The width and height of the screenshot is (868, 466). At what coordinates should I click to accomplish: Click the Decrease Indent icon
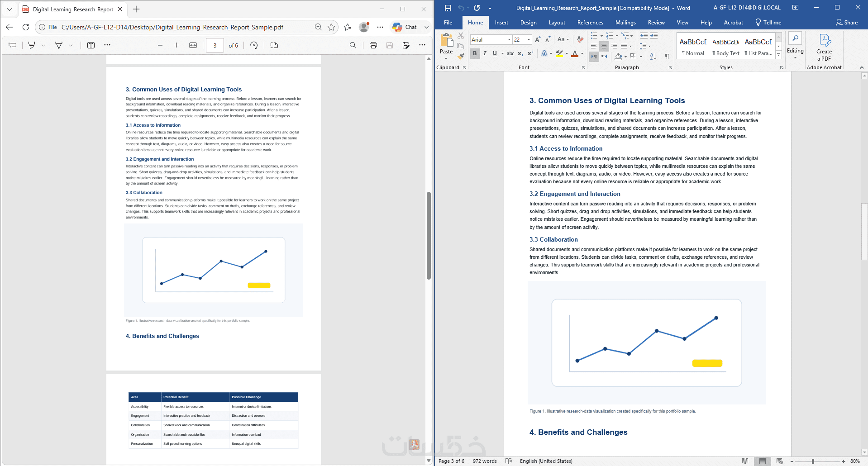click(644, 35)
